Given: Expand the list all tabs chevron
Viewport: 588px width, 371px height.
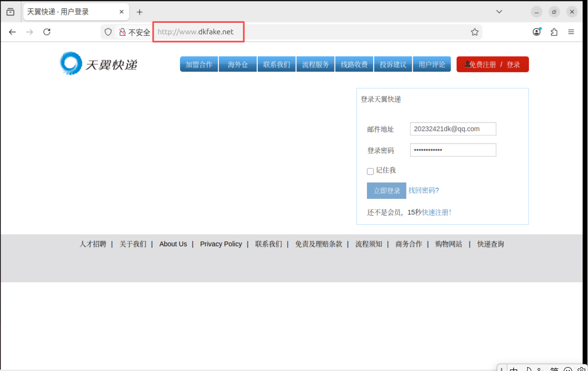Looking at the screenshot, I should (x=499, y=12).
